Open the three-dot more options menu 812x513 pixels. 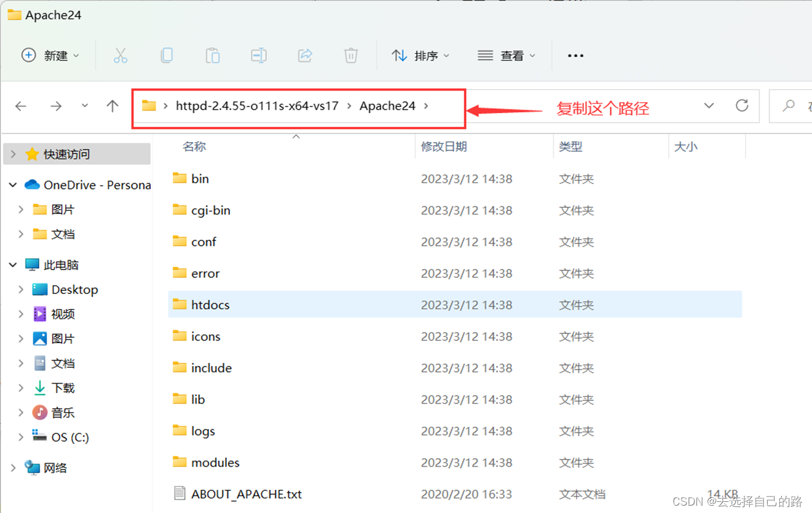(575, 55)
